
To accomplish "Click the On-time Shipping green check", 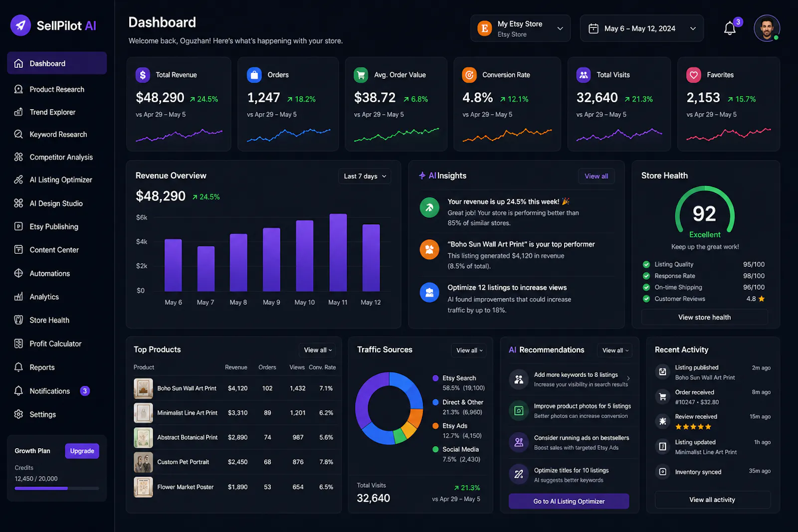I will click(646, 287).
